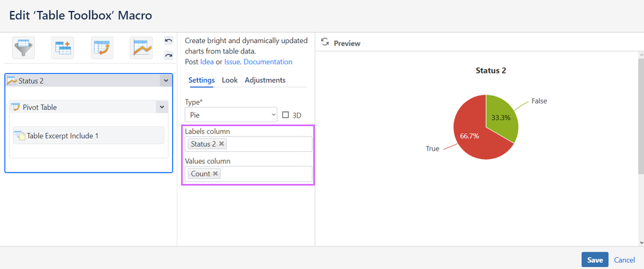This screenshot has height=269, width=644.
Task: Click the Save button
Action: click(595, 260)
